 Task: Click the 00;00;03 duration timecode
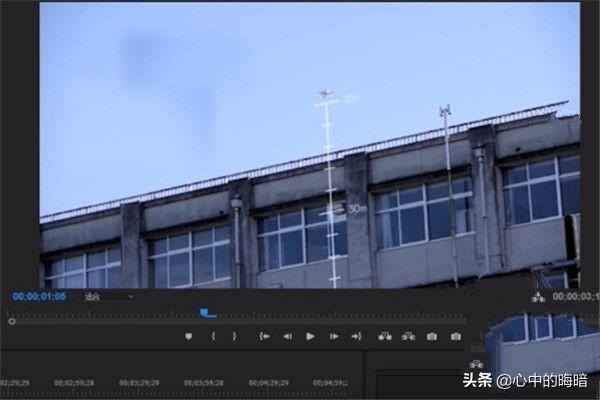(576, 297)
